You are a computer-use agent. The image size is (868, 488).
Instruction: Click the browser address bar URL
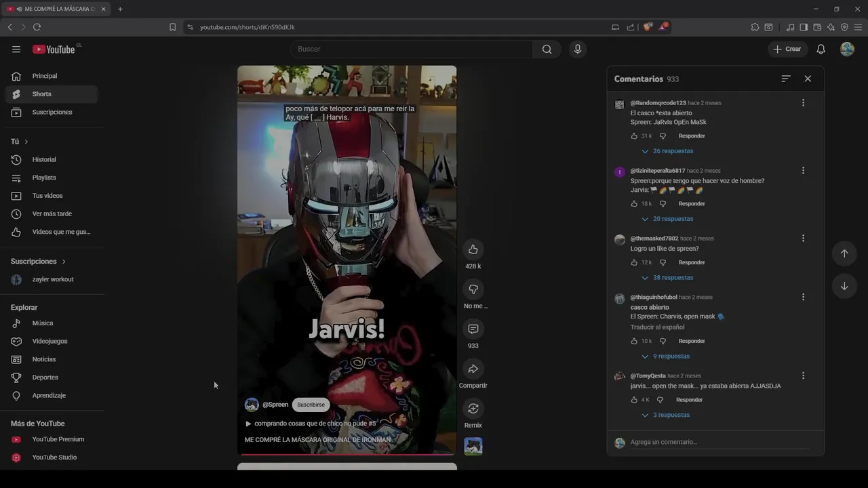pos(248,27)
